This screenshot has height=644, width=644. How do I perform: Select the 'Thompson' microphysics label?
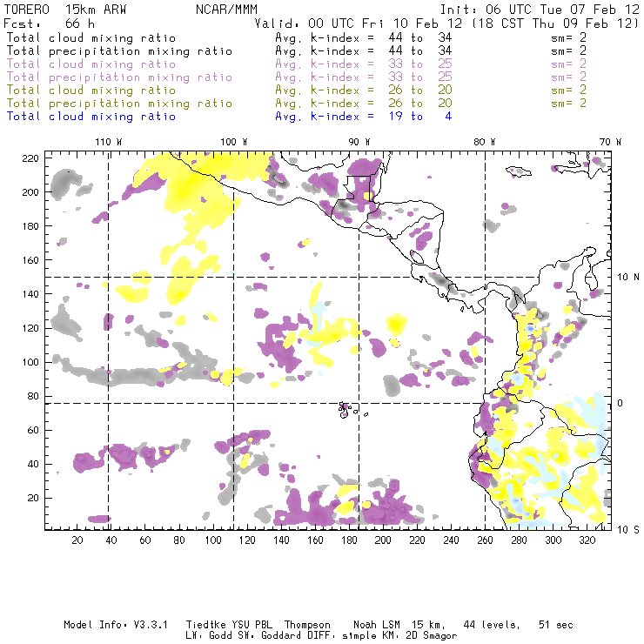(x=307, y=625)
